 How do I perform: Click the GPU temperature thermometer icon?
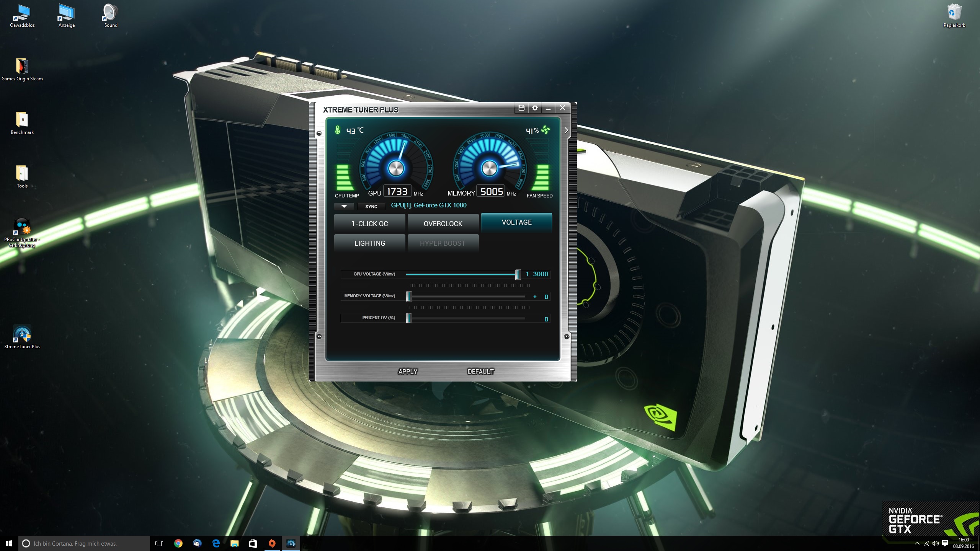click(x=338, y=130)
